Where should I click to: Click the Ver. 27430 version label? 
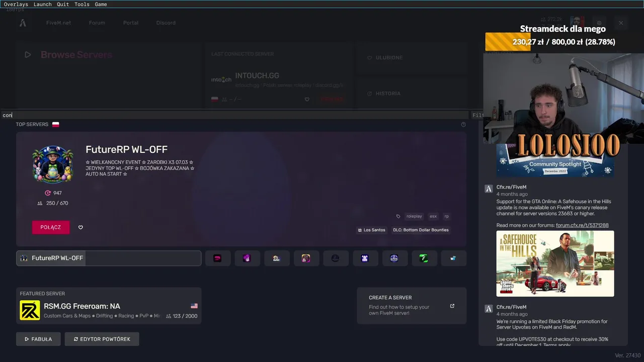[x=627, y=355]
